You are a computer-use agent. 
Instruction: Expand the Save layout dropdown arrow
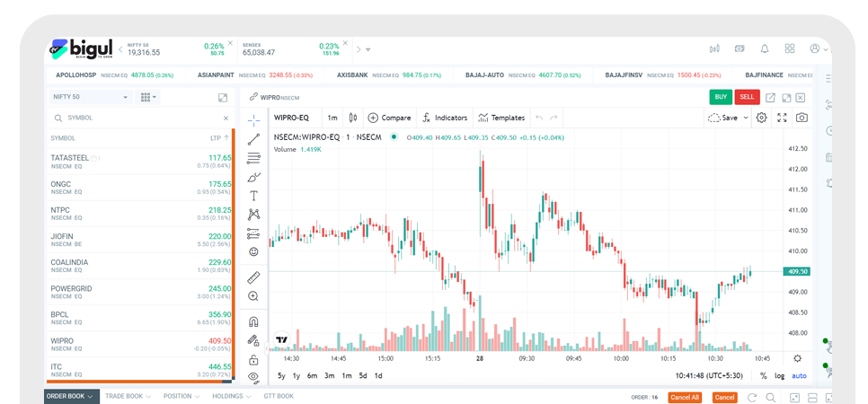pyautogui.click(x=746, y=118)
